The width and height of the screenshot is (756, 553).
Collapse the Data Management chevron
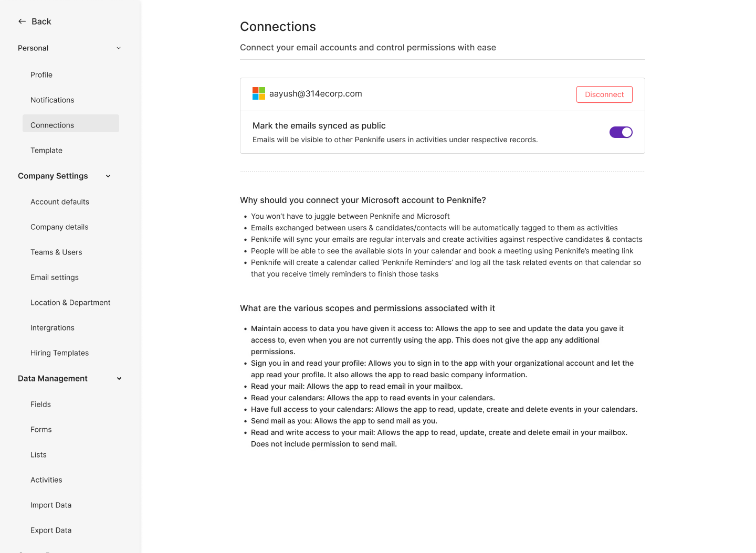pos(119,379)
